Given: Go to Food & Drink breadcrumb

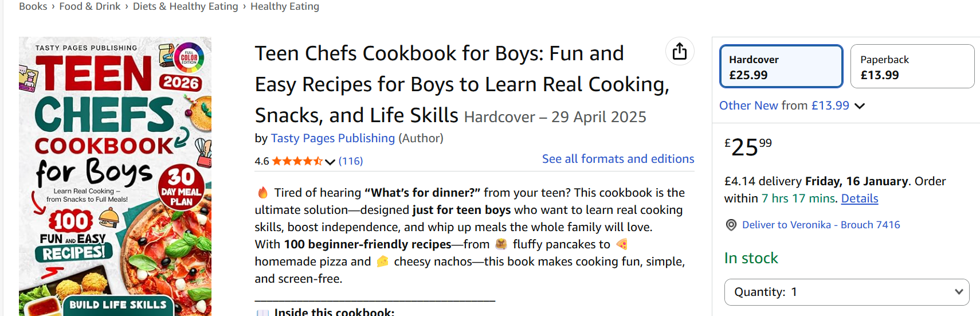Looking at the screenshot, I should point(90,6).
